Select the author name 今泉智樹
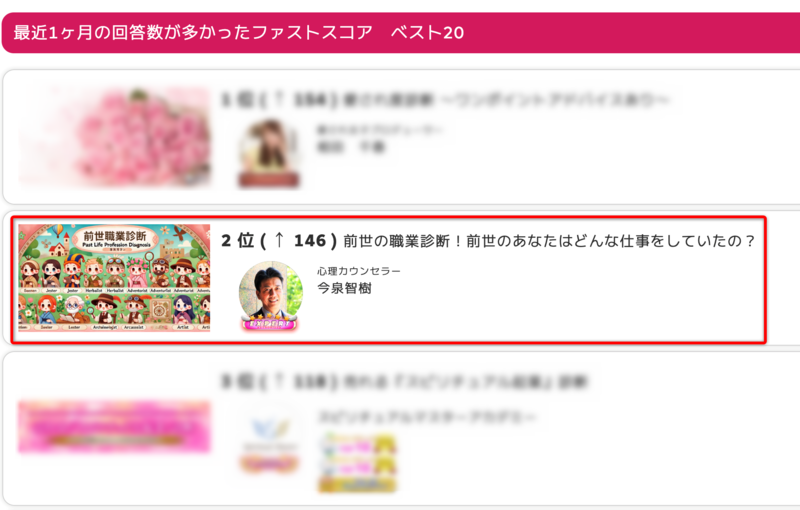Screen dimensions: 800x510 pyautogui.click(x=344, y=288)
